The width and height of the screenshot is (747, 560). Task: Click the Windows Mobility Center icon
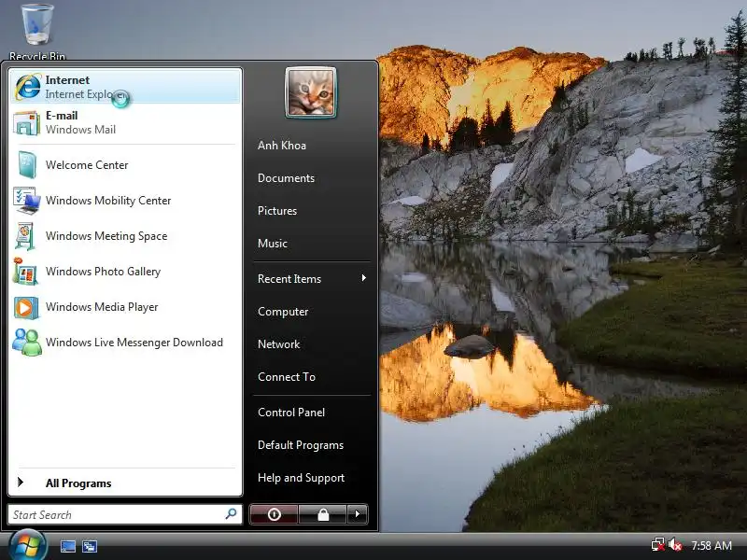coord(27,201)
